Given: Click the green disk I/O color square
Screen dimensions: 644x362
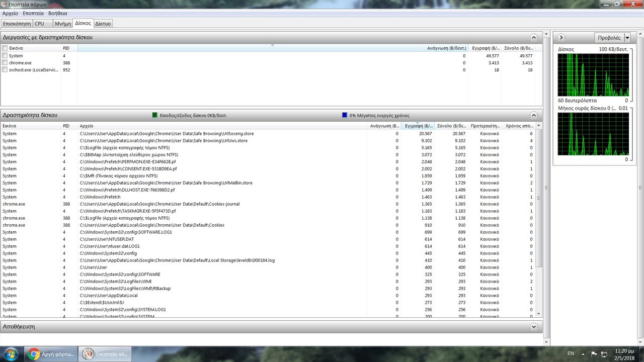Looking at the screenshot, I should point(155,115).
